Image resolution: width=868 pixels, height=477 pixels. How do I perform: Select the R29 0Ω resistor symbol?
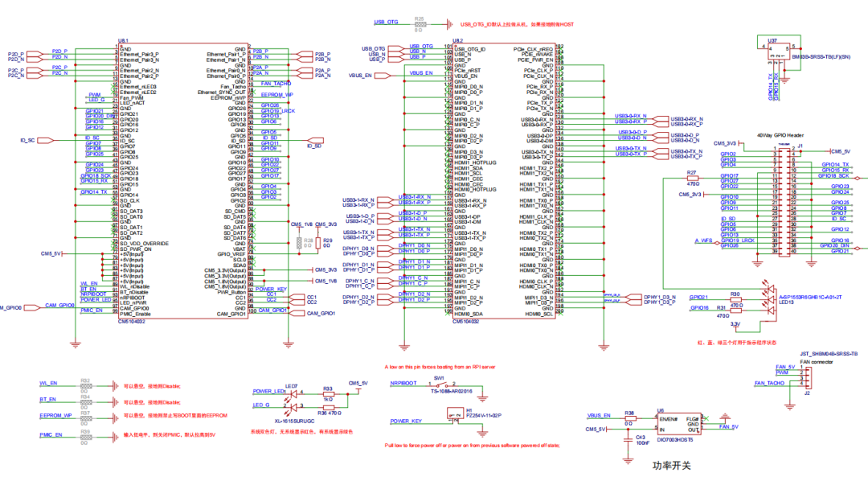317,243
